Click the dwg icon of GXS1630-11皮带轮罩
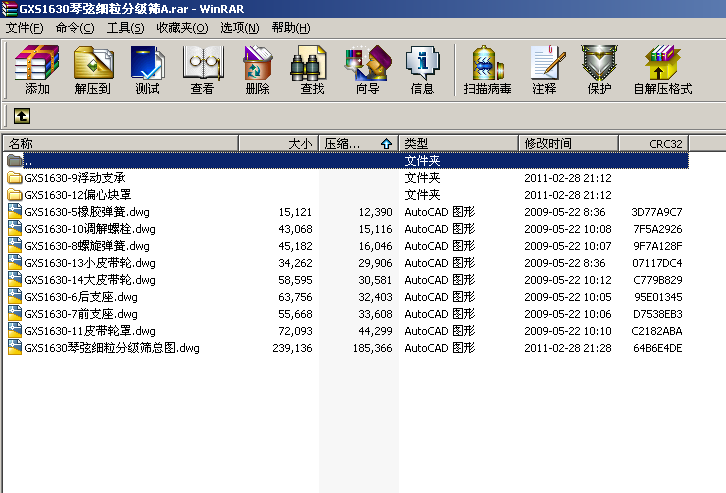The width and height of the screenshot is (726, 493). [14, 331]
